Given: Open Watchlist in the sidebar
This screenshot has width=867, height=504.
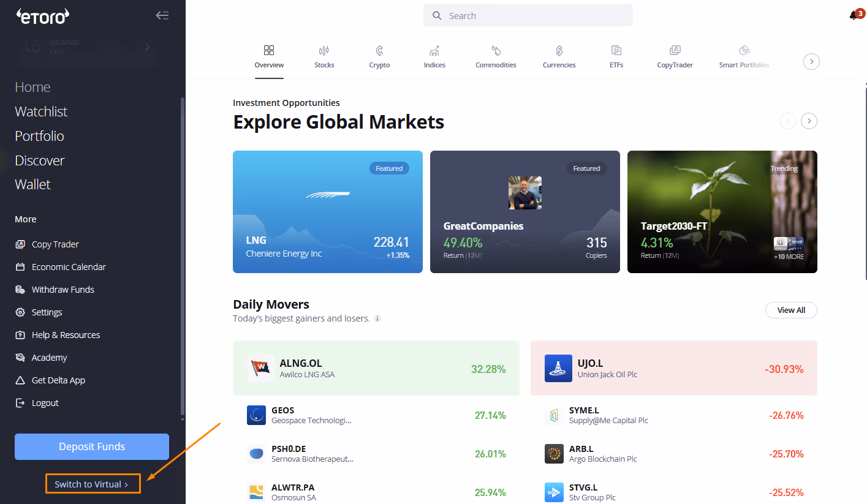Looking at the screenshot, I should 41,111.
